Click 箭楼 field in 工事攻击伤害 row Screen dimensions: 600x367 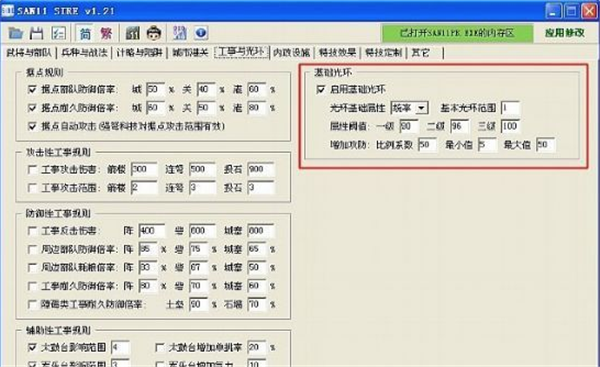[x=144, y=170]
